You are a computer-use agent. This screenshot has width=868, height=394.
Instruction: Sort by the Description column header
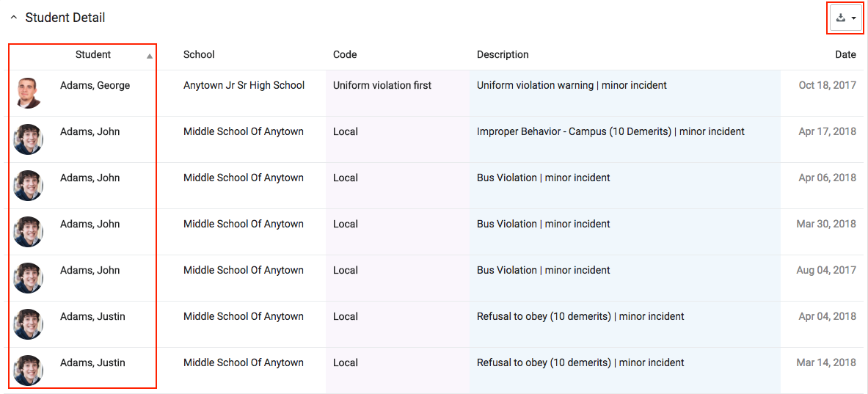click(503, 55)
